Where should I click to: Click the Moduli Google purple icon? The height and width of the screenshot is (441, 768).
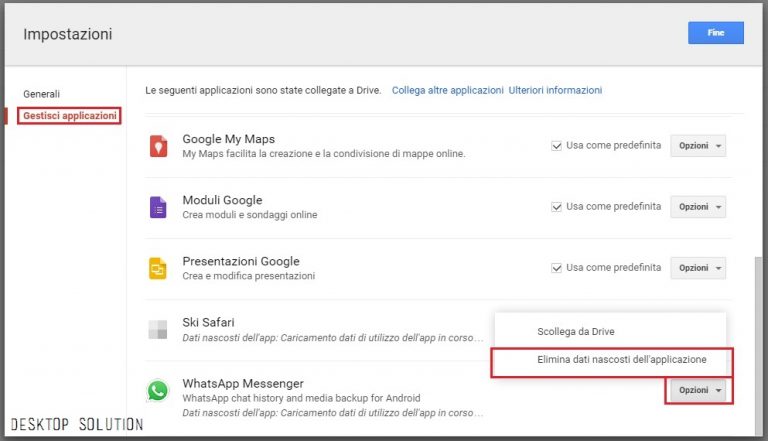click(157, 207)
